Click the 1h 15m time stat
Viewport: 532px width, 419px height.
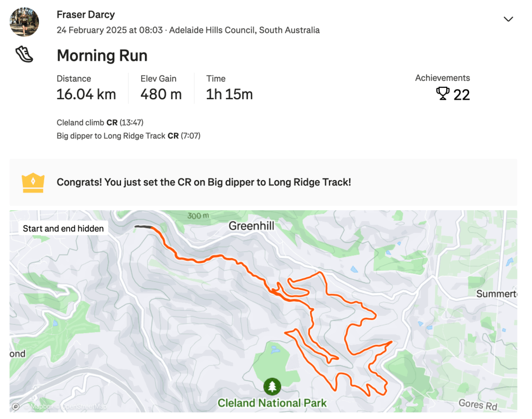click(229, 94)
